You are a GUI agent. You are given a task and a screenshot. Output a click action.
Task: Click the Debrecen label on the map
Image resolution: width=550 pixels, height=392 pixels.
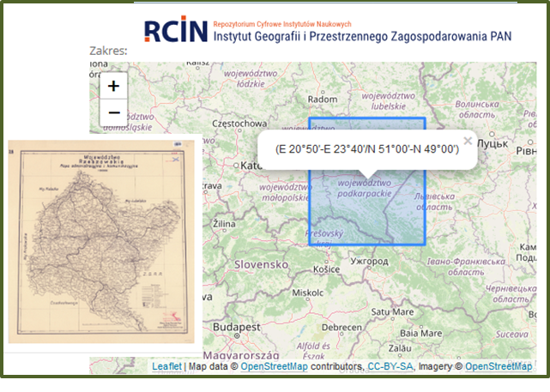click(x=354, y=328)
